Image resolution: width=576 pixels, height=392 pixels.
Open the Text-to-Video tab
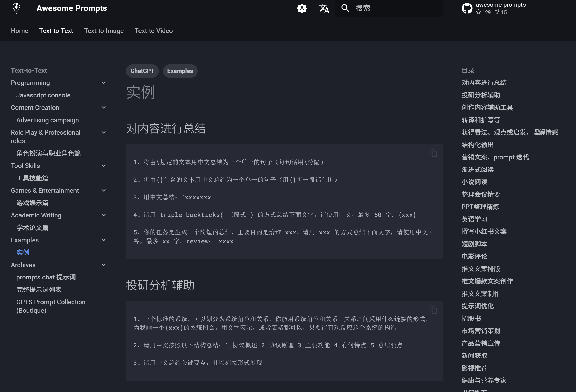154,31
